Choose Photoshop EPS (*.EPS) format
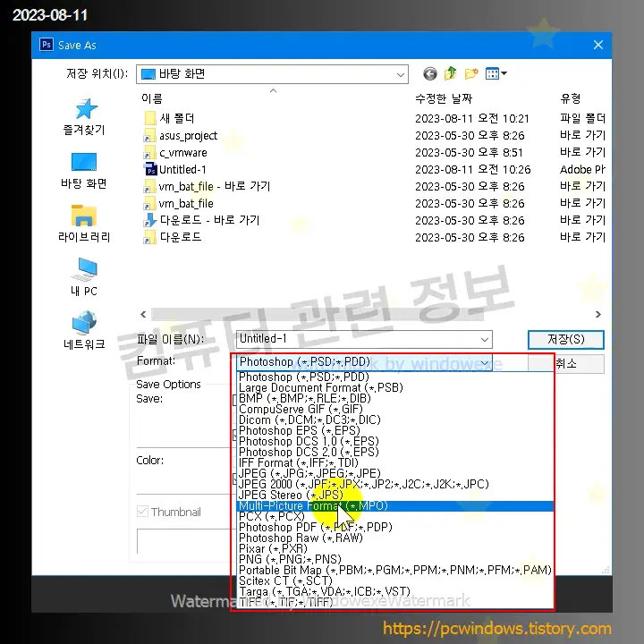Screen dimensions: 644x644 395,430
